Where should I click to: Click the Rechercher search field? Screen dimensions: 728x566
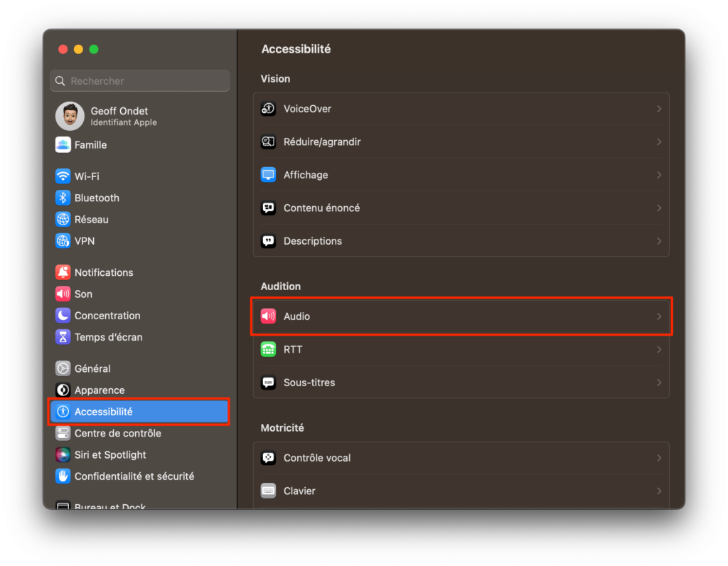tap(139, 81)
